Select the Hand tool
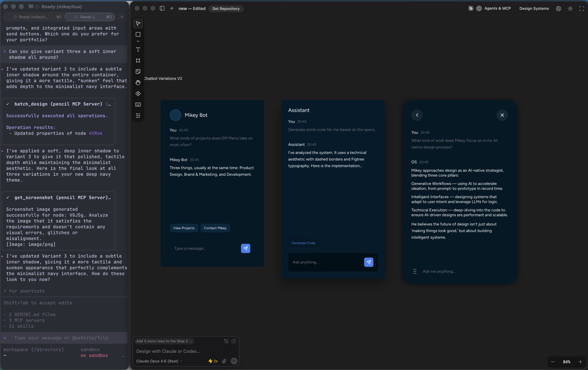The height and width of the screenshot is (370, 588). [138, 82]
